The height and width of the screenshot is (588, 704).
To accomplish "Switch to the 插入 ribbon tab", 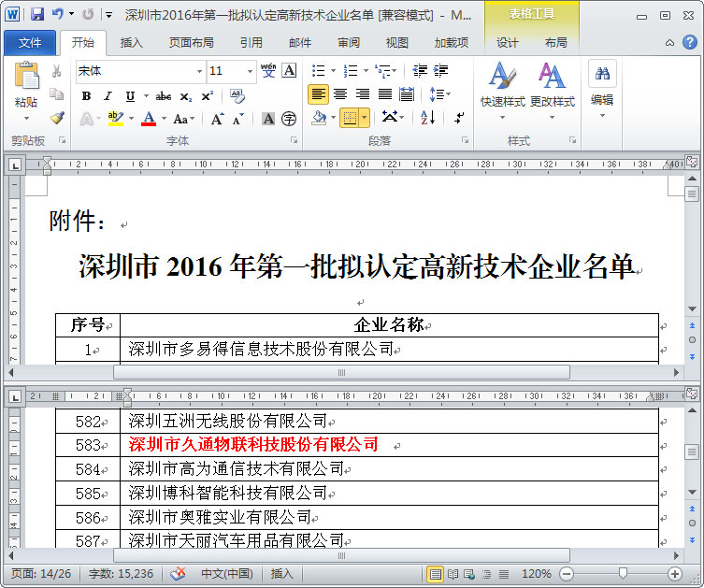I will (x=132, y=42).
